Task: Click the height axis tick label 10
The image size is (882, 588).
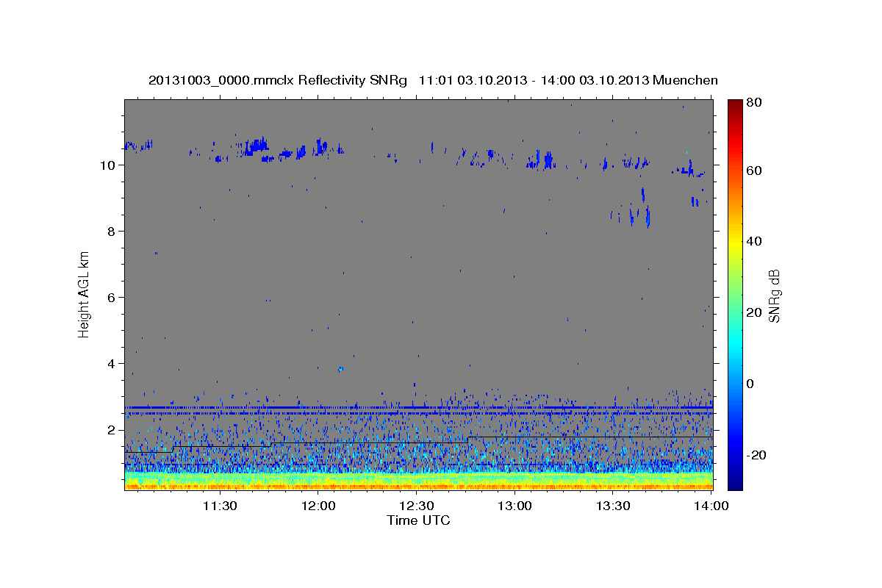Action: [108, 165]
